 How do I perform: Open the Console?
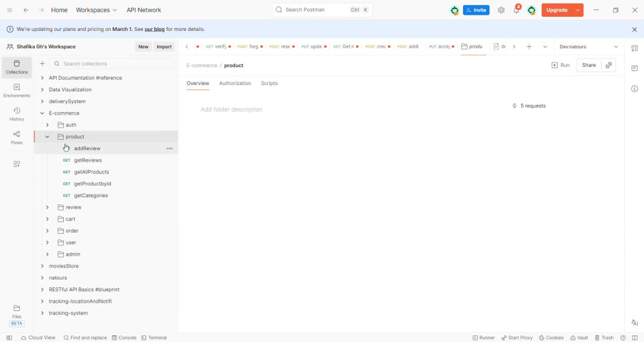point(124,338)
